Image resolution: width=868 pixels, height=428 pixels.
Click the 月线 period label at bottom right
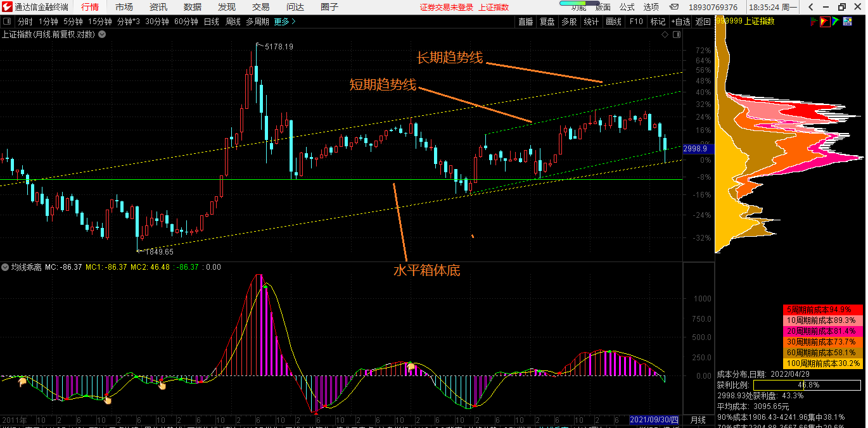click(x=698, y=420)
